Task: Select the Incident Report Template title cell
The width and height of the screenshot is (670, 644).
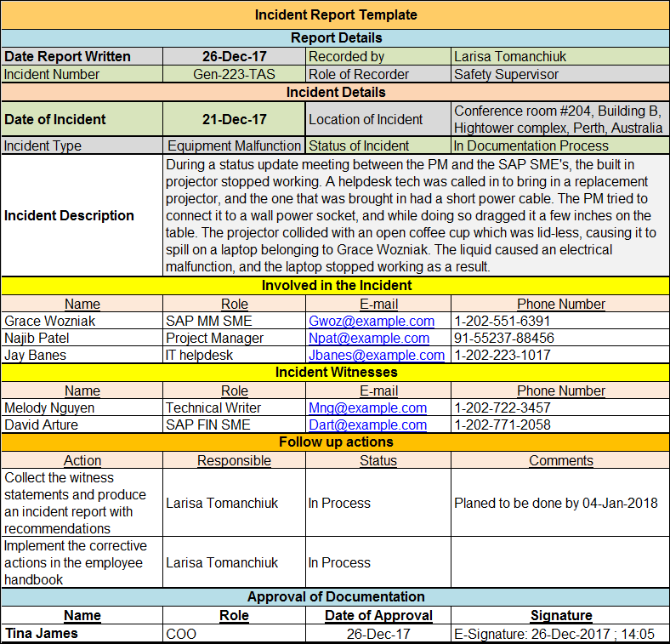Action: pyautogui.click(x=335, y=14)
